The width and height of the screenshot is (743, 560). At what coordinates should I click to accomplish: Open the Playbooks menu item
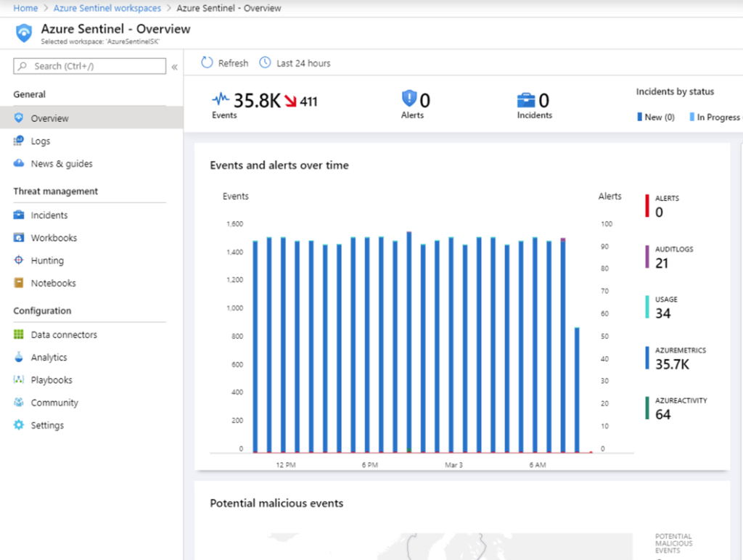tap(91, 379)
